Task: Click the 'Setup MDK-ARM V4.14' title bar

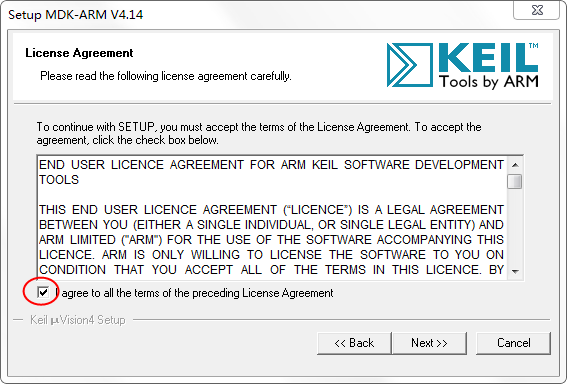Action: 76,15
